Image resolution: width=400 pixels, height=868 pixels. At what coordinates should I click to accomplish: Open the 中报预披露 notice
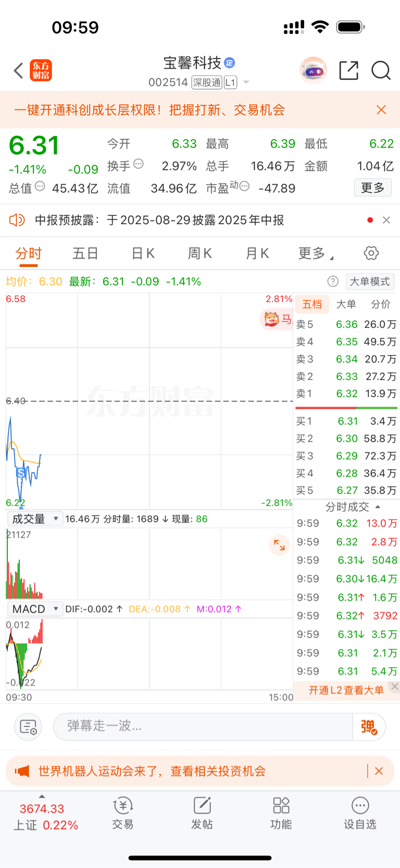[x=159, y=220]
